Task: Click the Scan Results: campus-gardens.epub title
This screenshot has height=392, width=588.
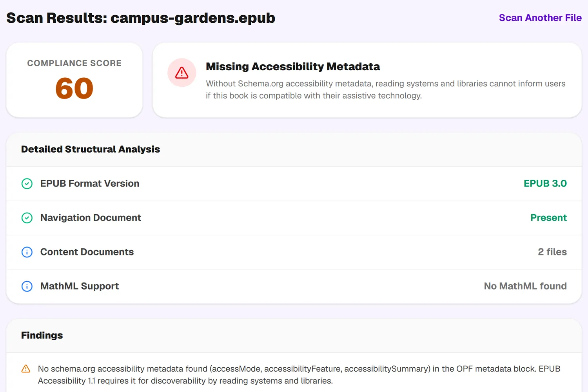Action: tap(141, 18)
